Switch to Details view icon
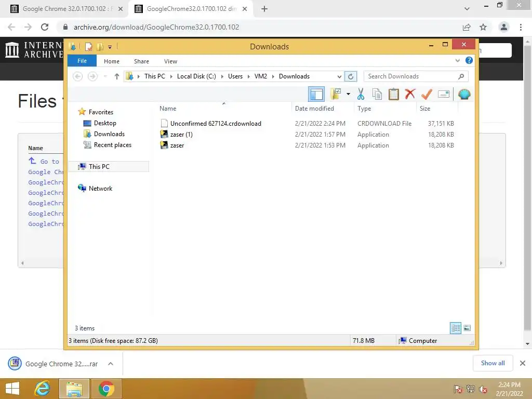Screen dimensions: 532x399 pos(456,328)
